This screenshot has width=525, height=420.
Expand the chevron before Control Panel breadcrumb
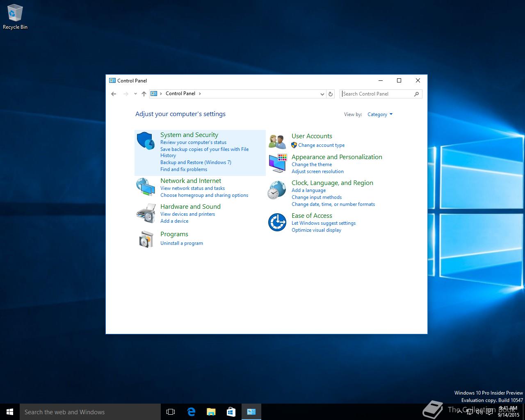pyautogui.click(x=161, y=94)
